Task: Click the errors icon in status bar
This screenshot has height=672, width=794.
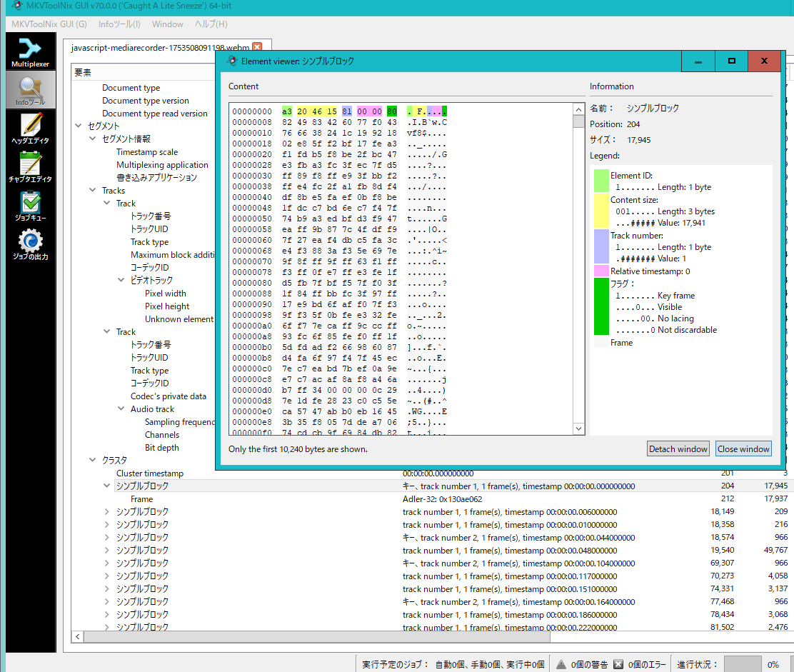Action: click(x=618, y=664)
